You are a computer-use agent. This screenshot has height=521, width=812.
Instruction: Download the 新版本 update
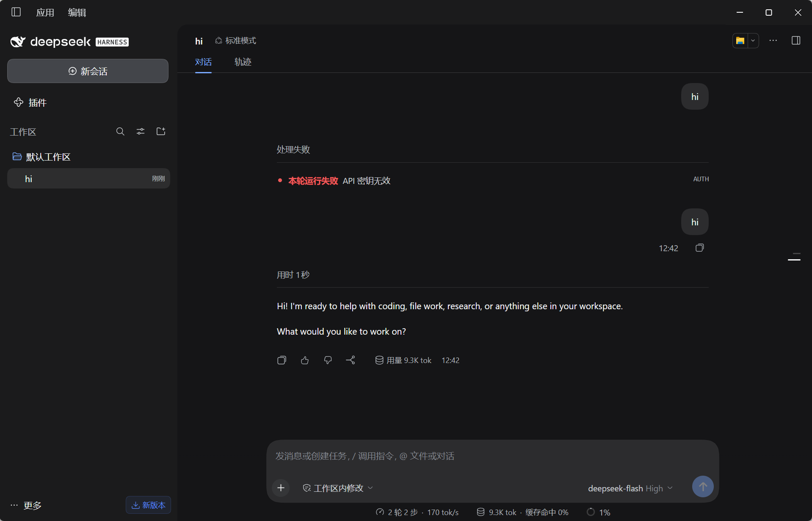(x=148, y=505)
